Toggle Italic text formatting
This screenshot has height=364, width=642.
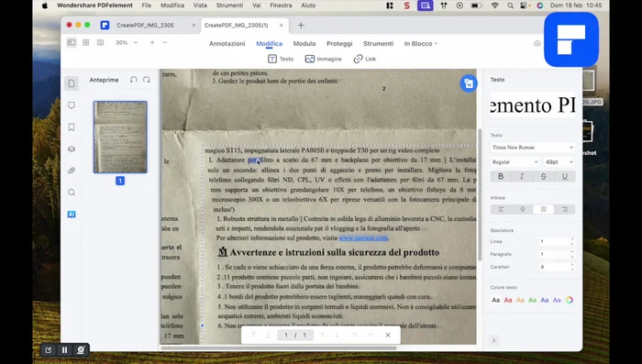pyautogui.click(x=522, y=176)
